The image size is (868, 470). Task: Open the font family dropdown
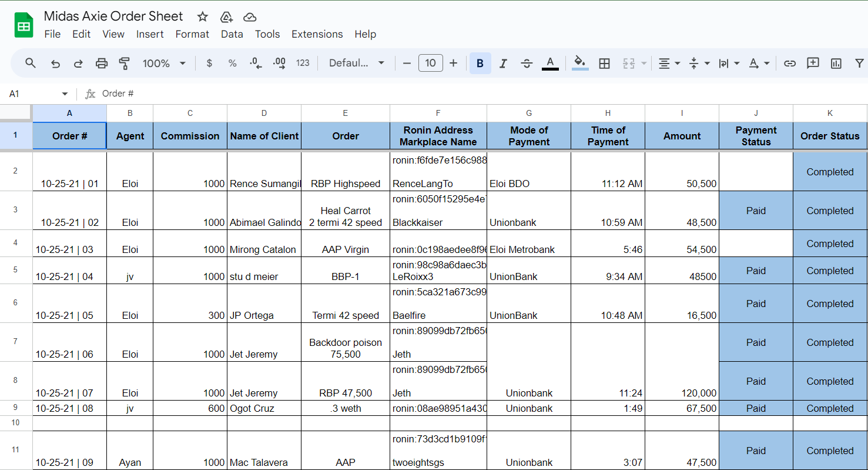pos(357,63)
